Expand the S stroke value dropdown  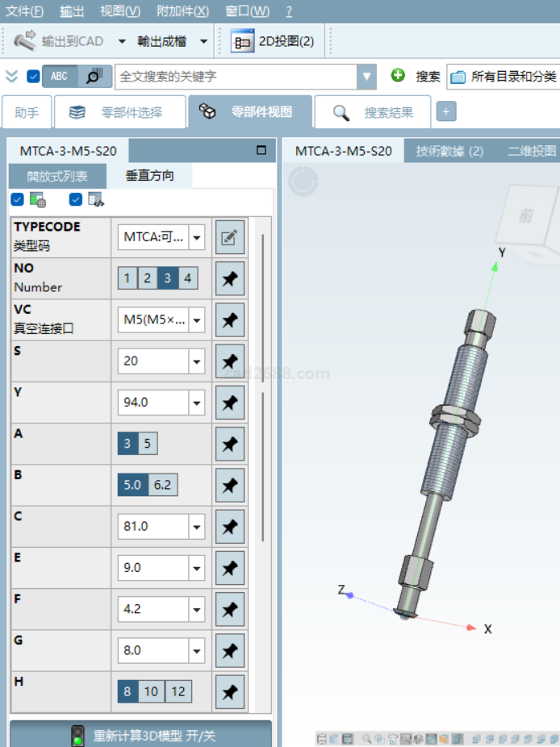coord(198,361)
